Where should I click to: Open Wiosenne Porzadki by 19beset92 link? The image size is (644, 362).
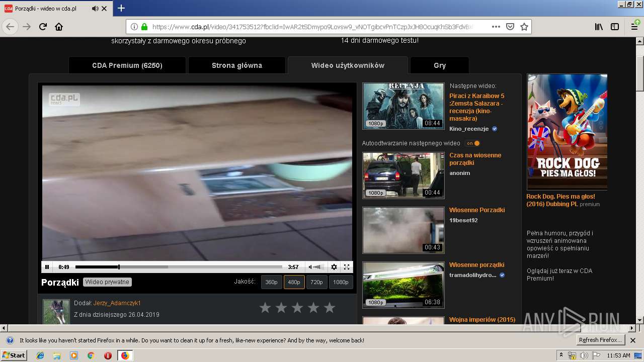click(477, 210)
